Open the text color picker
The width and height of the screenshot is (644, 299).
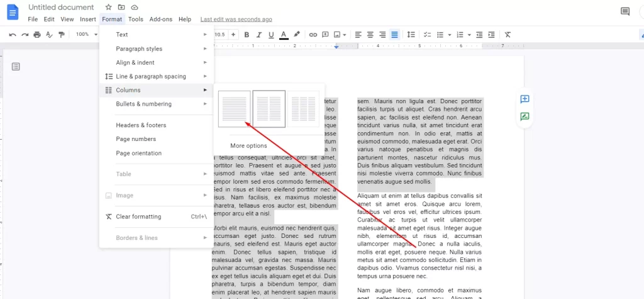tap(284, 35)
